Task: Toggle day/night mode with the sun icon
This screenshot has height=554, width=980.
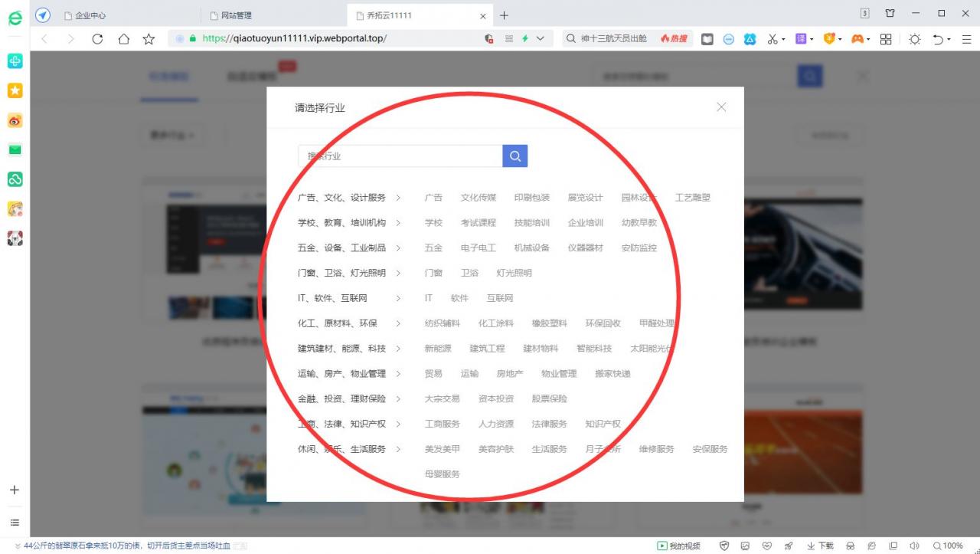Action: click(914, 38)
